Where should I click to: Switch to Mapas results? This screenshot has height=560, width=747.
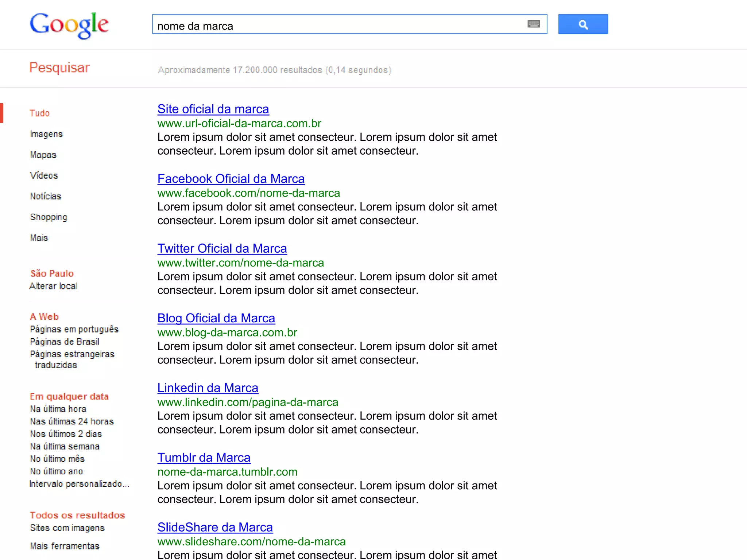pos(43,155)
